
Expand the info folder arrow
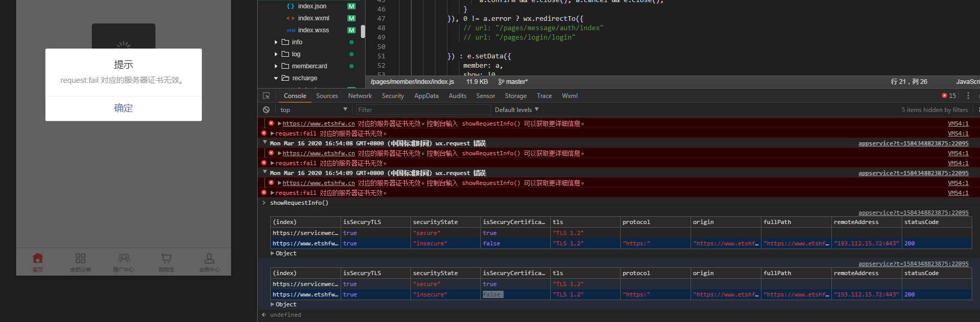[276, 42]
